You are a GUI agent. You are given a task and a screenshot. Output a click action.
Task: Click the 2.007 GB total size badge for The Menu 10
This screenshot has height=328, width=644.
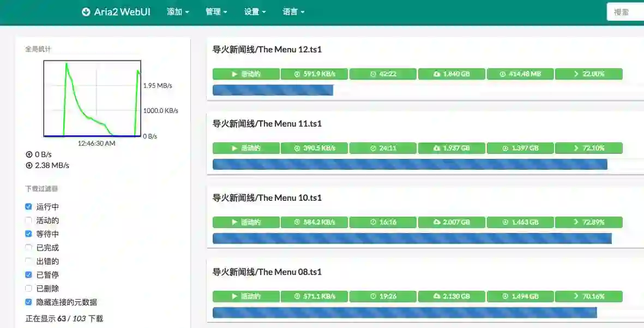[452, 222]
